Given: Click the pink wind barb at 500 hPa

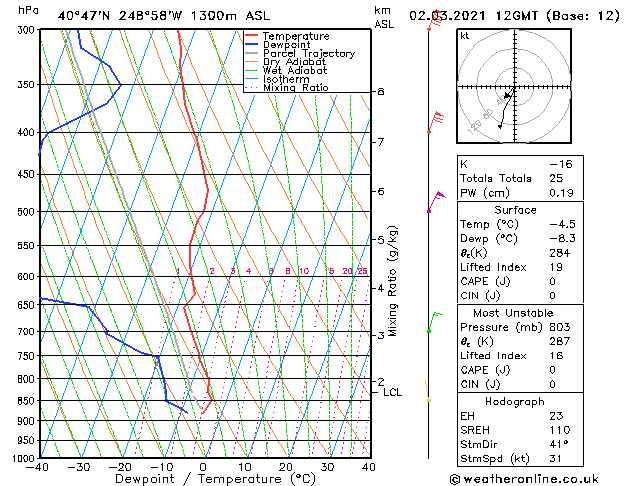Looking at the screenshot, I should 436,201.
